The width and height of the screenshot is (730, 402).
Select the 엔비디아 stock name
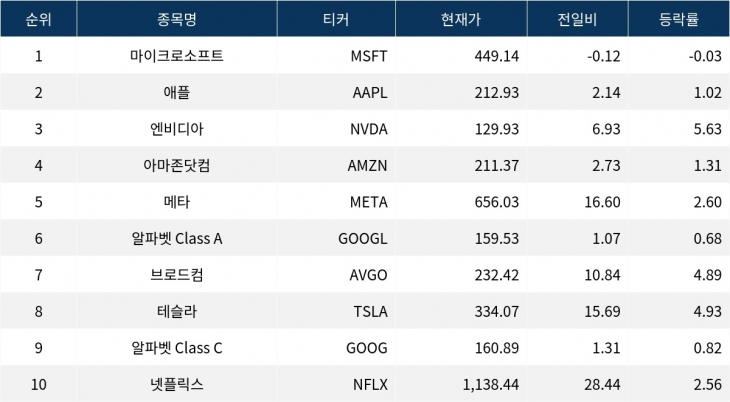coord(177,130)
